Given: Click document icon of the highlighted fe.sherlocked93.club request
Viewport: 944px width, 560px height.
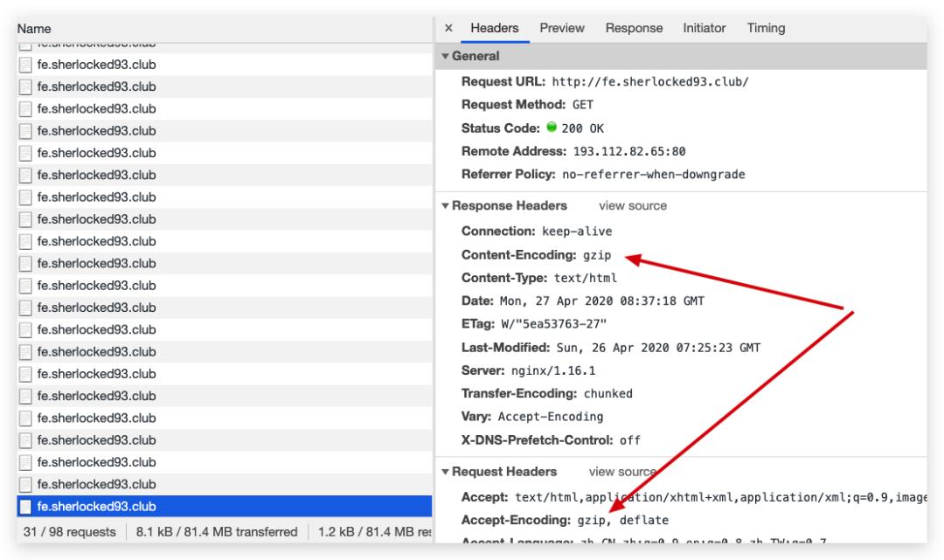Looking at the screenshot, I should [25, 507].
